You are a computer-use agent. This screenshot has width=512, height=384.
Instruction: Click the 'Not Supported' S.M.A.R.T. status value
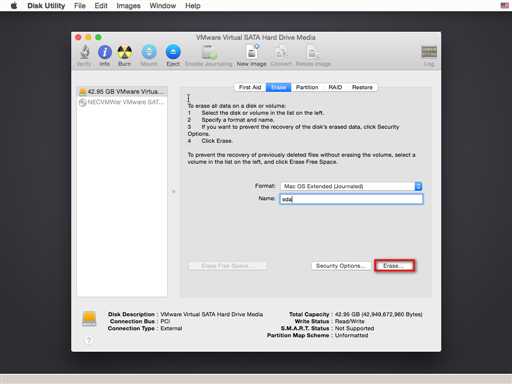(354, 328)
